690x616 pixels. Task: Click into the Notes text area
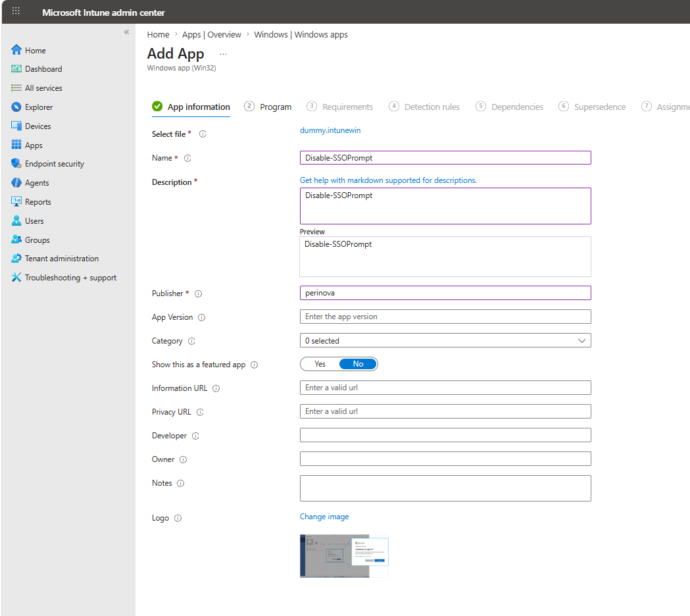[445, 488]
